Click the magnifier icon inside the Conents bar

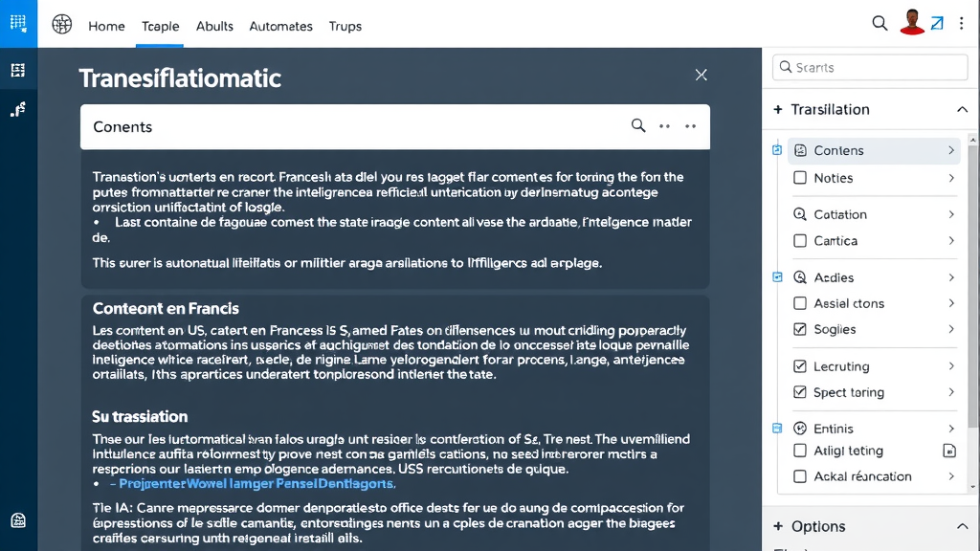[x=637, y=125]
